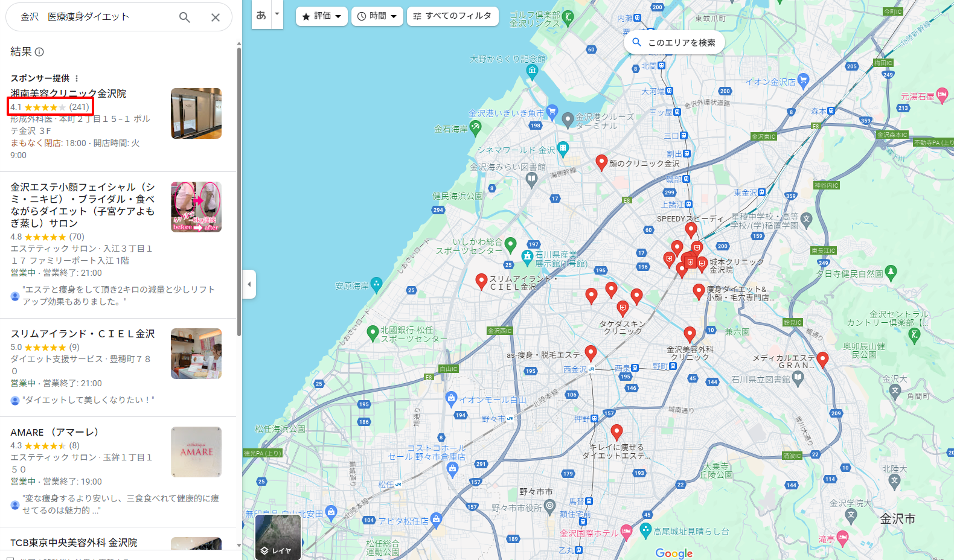Click the このエリアを検索 button
Image resolution: width=954 pixels, height=560 pixels.
click(x=674, y=42)
